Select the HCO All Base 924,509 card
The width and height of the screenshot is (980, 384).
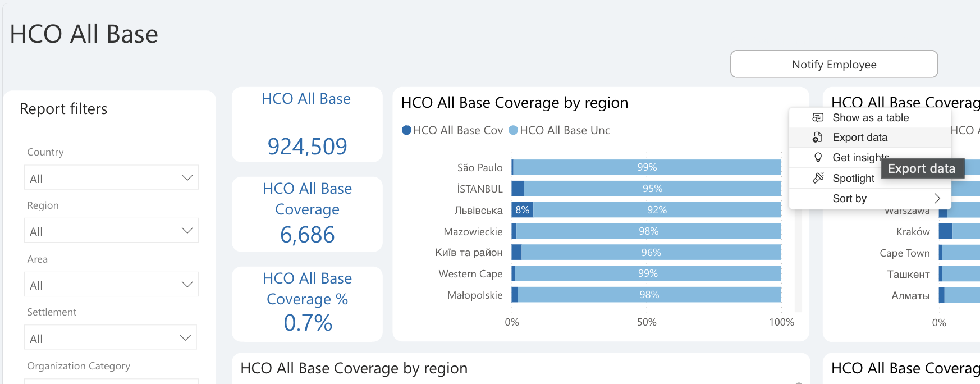307,125
